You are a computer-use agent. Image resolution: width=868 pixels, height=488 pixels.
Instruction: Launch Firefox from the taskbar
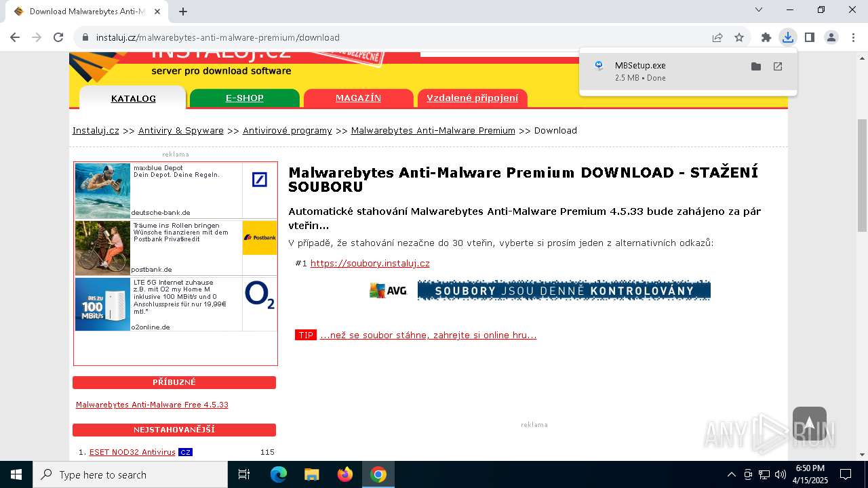(345, 474)
